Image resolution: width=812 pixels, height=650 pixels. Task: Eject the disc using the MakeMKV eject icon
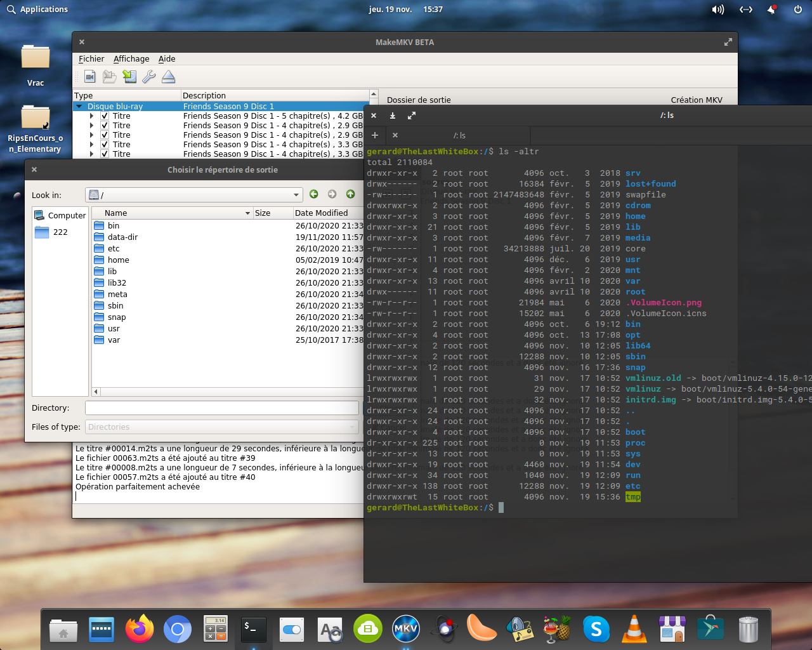(169, 77)
